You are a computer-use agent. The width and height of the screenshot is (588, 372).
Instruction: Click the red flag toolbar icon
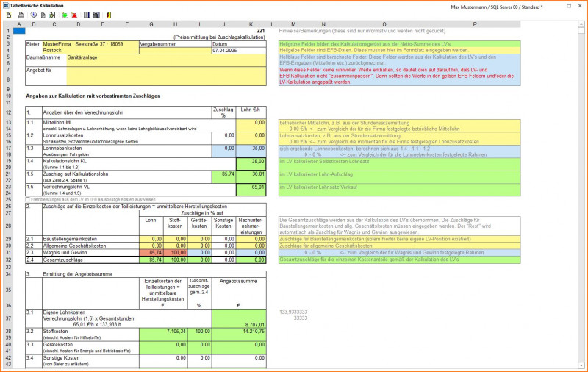tap(74, 15)
